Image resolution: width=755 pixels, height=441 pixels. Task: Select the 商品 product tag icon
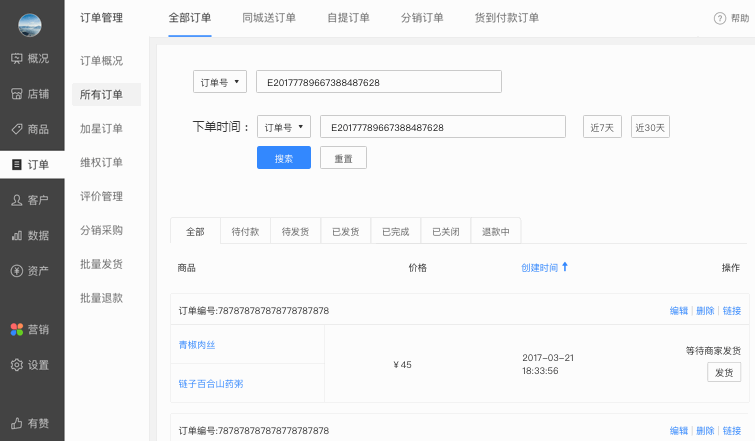pos(16,129)
